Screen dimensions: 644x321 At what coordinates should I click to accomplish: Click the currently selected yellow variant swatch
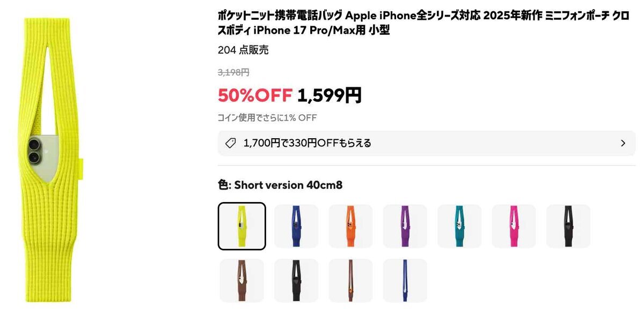(x=243, y=225)
